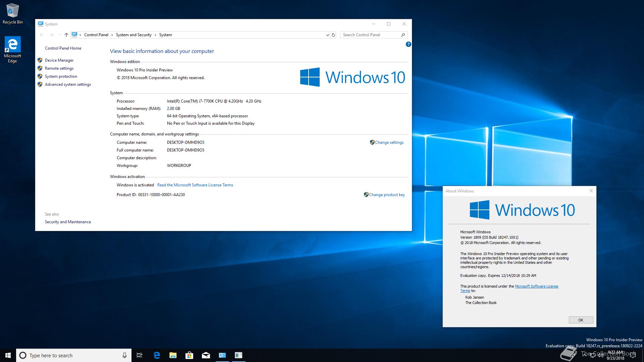Click the shield icon beside Remote settings
644x362 pixels.
pos(40,68)
